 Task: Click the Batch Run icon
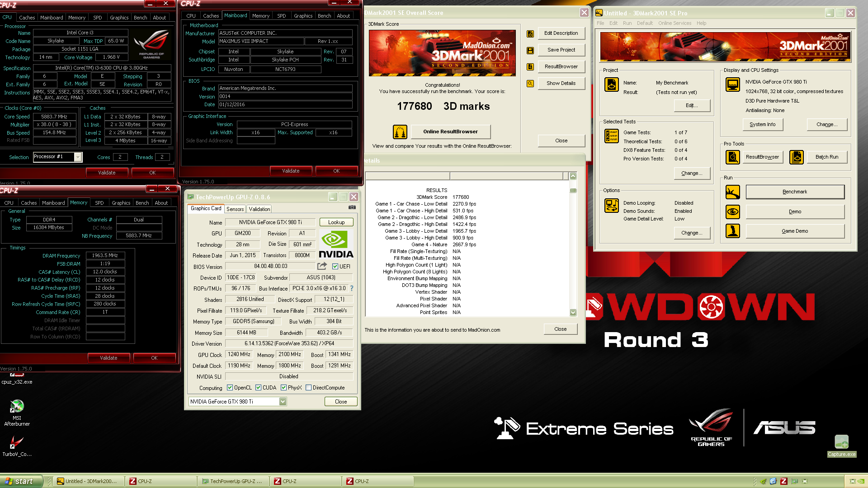797,157
